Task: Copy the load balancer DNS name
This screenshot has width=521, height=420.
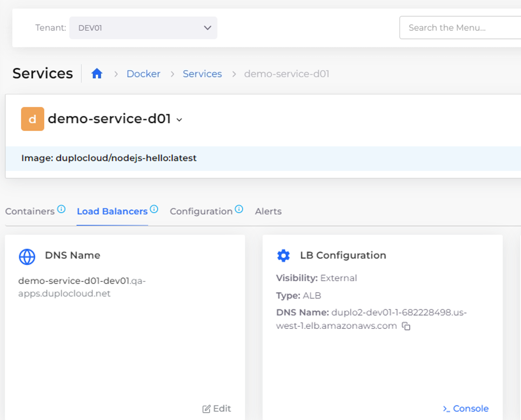Action: [406, 326]
